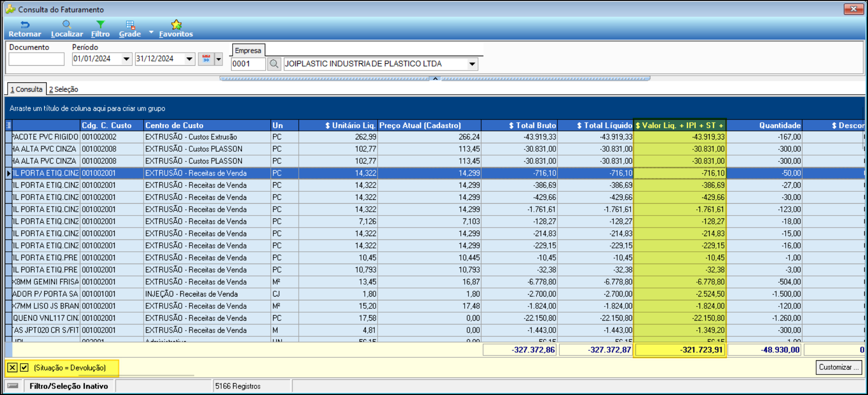Sort by Preço Atual (Cadastro) column
The height and width of the screenshot is (395, 868).
pos(429,125)
